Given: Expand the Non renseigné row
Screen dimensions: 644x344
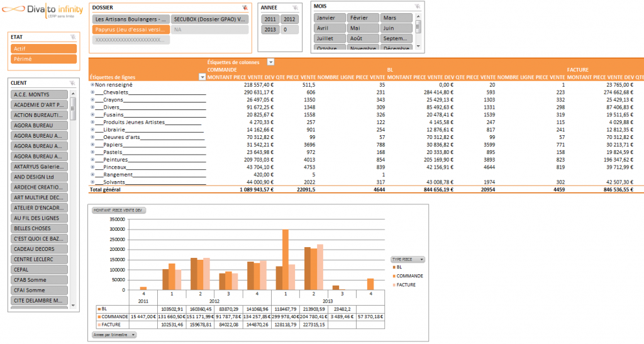Looking at the screenshot, I should coord(92,84).
